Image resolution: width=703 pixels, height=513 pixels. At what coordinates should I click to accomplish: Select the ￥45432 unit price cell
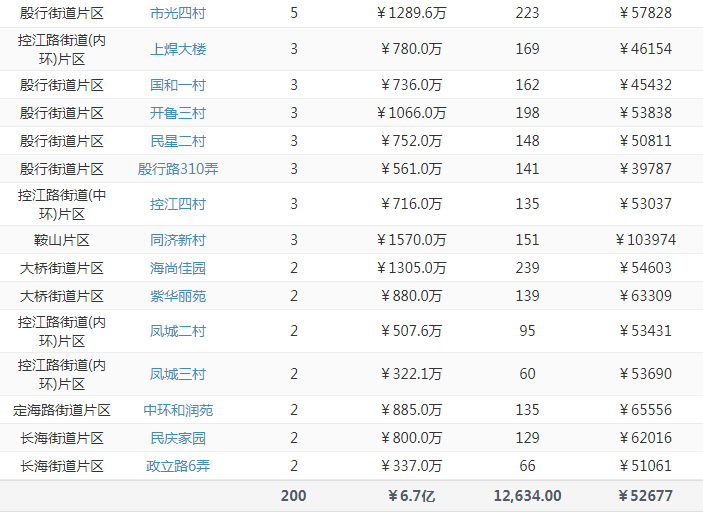(646, 85)
